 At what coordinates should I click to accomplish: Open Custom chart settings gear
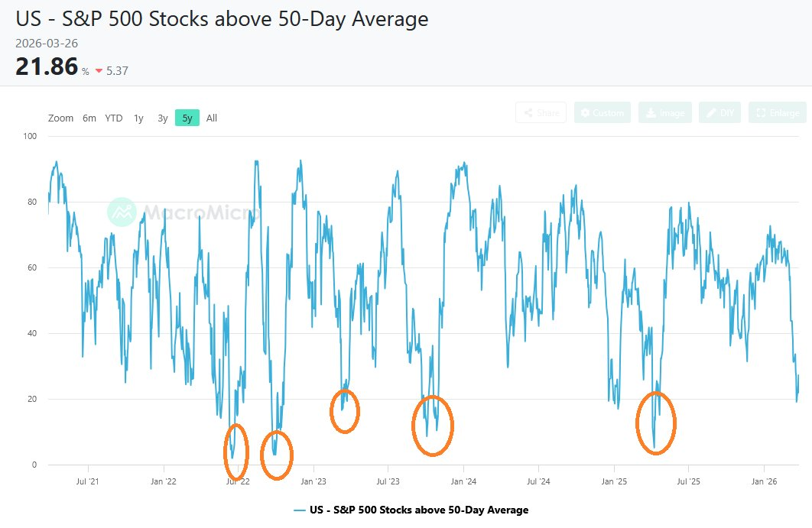pyautogui.click(x=586, y=113)
